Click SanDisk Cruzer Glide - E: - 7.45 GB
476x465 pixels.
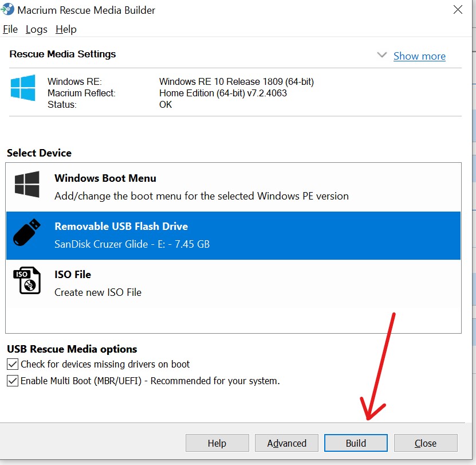tap(132, 244)
